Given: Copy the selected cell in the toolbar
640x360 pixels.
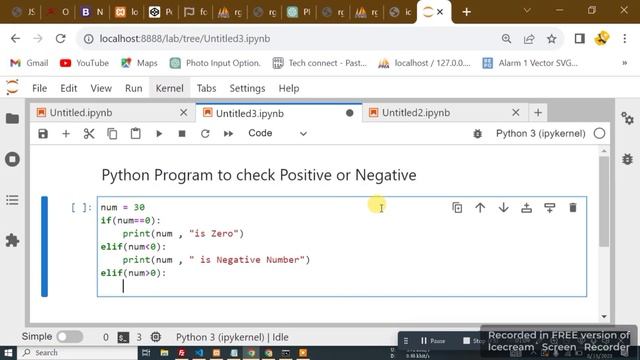Looking at the screenshot, I should point(112,134).
